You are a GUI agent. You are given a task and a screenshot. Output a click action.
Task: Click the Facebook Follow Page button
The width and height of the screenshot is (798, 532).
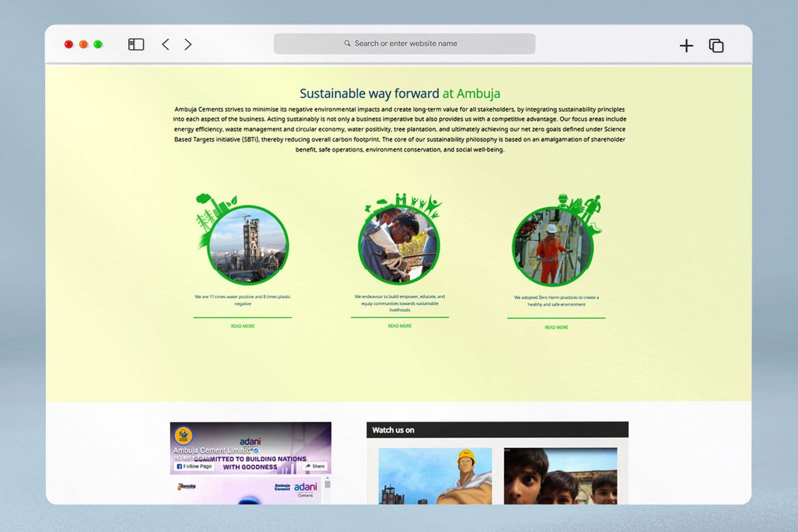coord(194,467)
